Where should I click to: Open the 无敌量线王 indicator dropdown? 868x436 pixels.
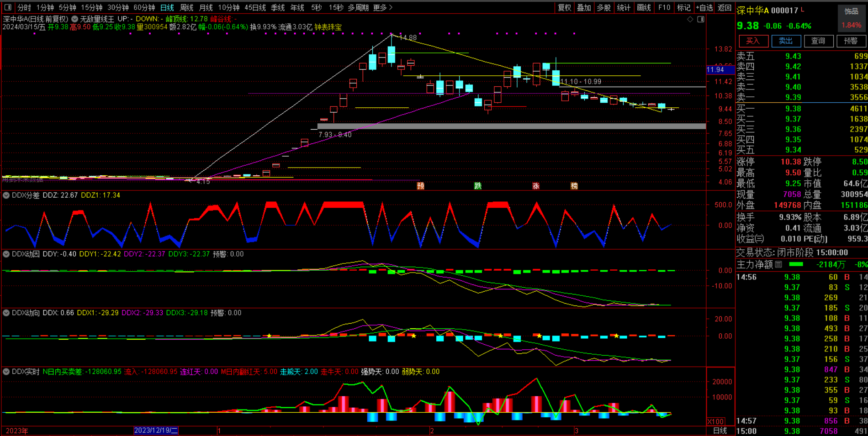[x=74, y=19]
